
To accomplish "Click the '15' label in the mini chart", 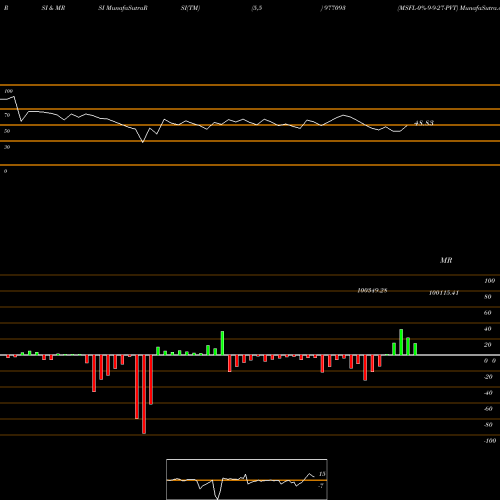I will (322, 474).
